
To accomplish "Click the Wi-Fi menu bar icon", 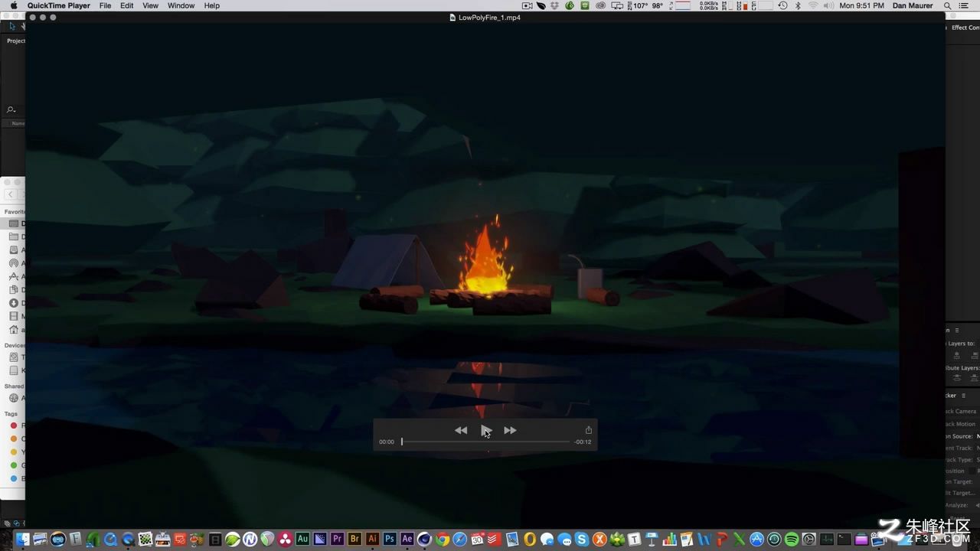I will pos(813,5).
